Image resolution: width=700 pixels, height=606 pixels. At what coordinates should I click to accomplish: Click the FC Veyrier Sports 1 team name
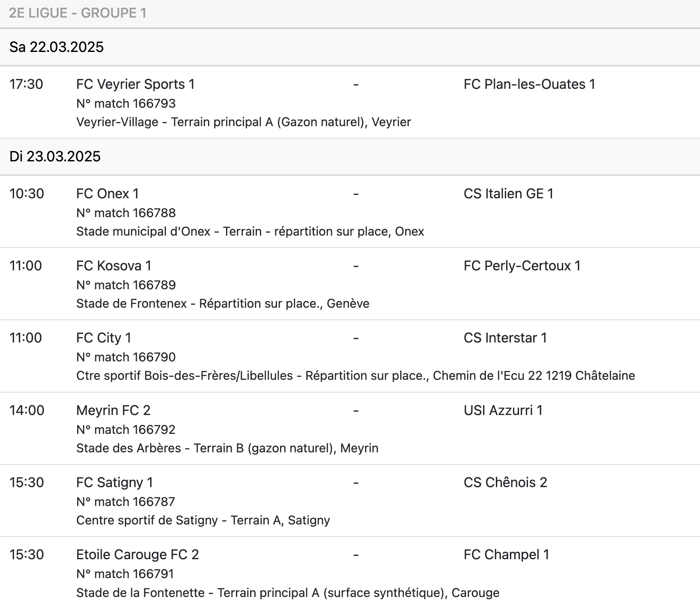[x=135, y=84]
